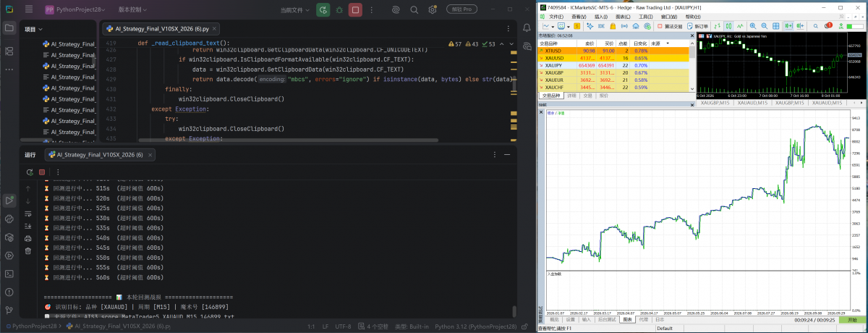Open PyCharm Search Everywhere magnifier
The image size is (868, 333).
tap(415, 10)
